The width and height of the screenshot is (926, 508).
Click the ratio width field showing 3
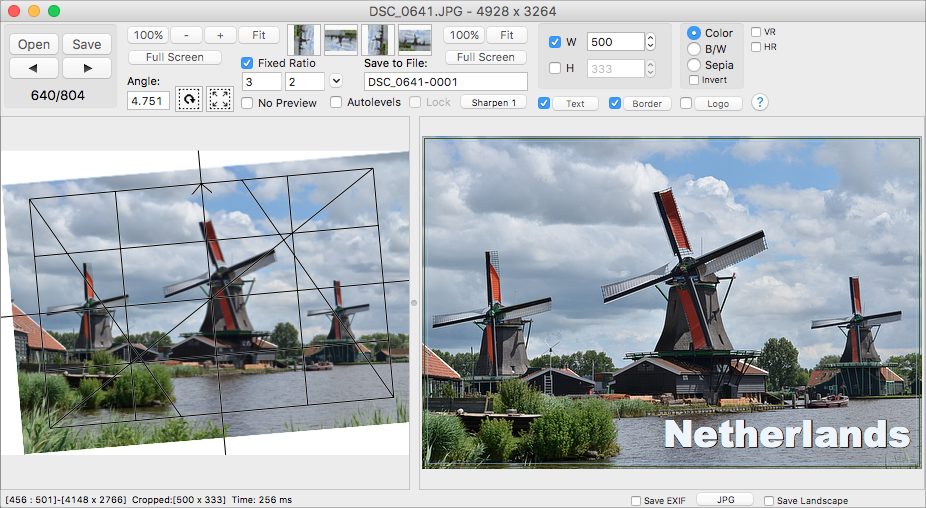(x=262, y=82)
